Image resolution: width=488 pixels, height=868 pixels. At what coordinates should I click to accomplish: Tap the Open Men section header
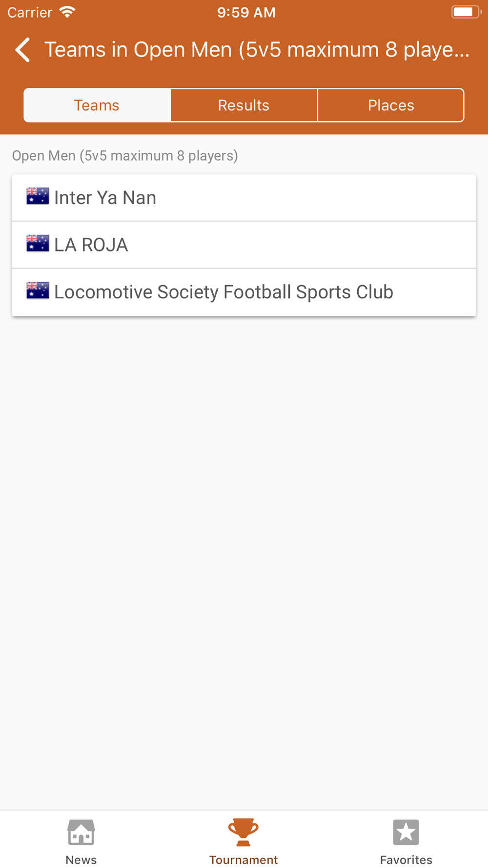[125, 156]
